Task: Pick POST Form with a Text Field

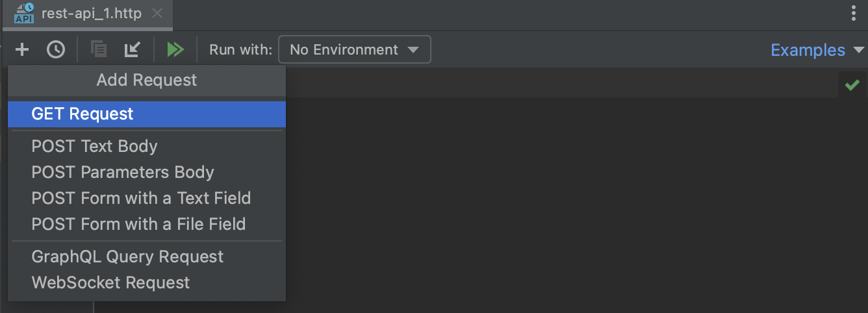Action: (x=141, y=198)
